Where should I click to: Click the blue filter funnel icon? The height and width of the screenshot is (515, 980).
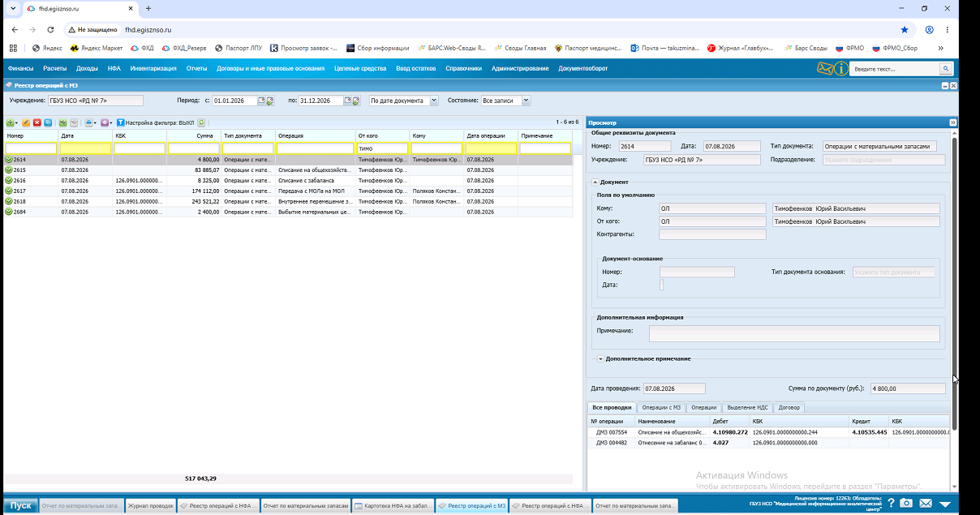click(x=121, y=122)
